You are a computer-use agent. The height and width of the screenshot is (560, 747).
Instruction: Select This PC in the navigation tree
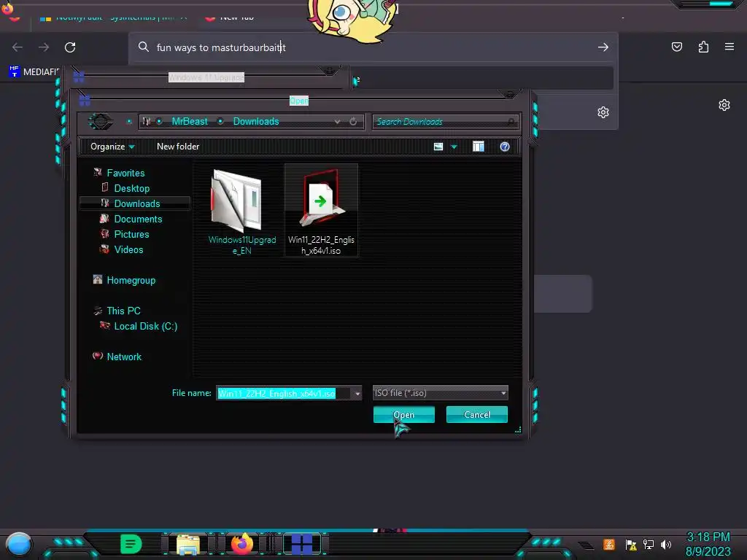[123, 311]
